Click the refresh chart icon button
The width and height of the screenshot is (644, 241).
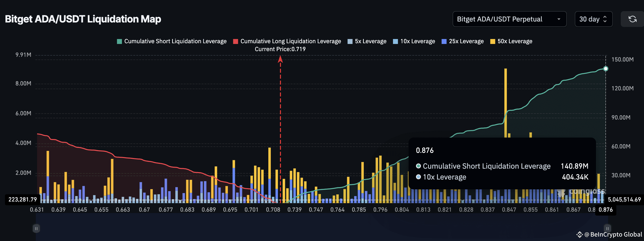click(x=633, y=19)
